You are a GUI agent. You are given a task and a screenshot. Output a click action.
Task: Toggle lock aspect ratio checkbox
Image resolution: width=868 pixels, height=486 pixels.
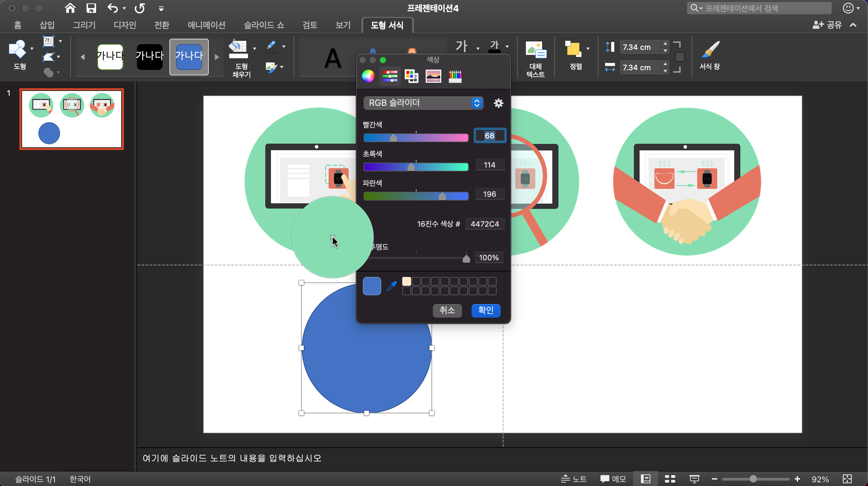[x=680, y=57]
